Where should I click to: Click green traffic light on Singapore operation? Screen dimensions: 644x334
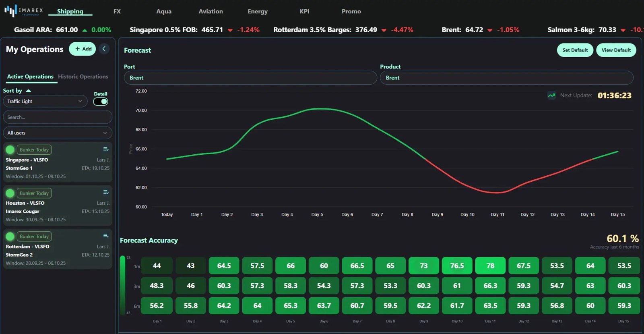point(10,150)
